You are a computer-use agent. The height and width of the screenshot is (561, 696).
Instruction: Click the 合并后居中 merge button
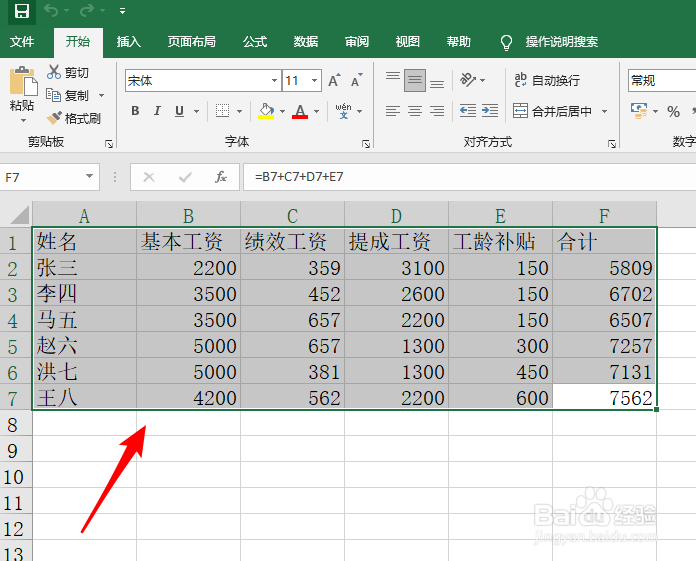552,111
